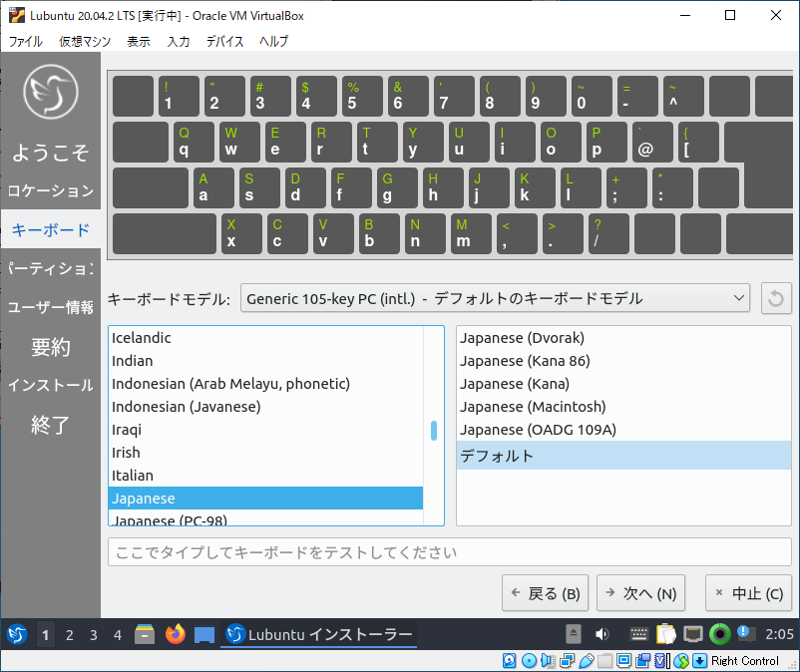This screenshot has width=800, height=672.
Task: Click the Lubuntu インストーラー taskbar window button
Action: (x=319, y=635)
